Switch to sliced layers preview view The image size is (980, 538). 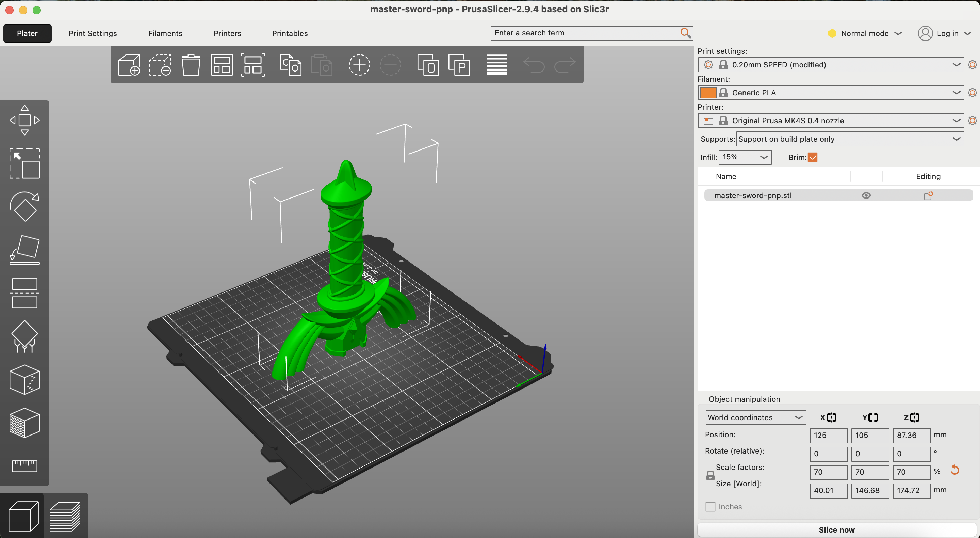tap(65, 516)
